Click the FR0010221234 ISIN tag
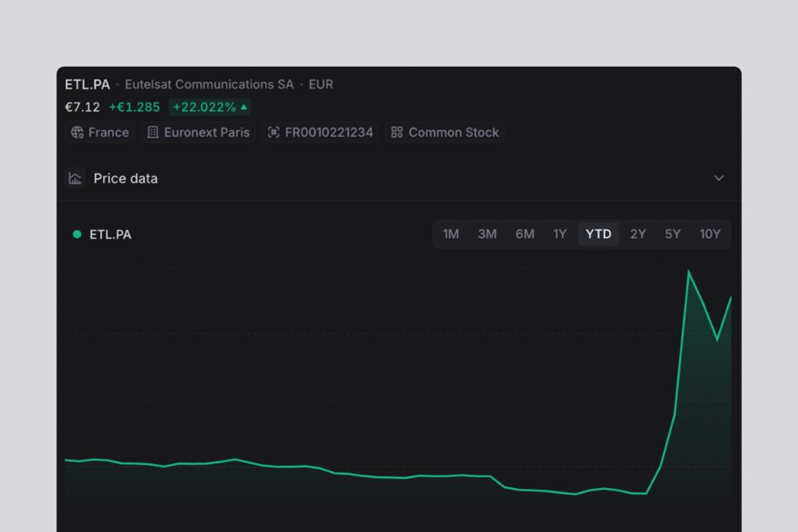The image size is (798, 532). [x=321, y=132]
